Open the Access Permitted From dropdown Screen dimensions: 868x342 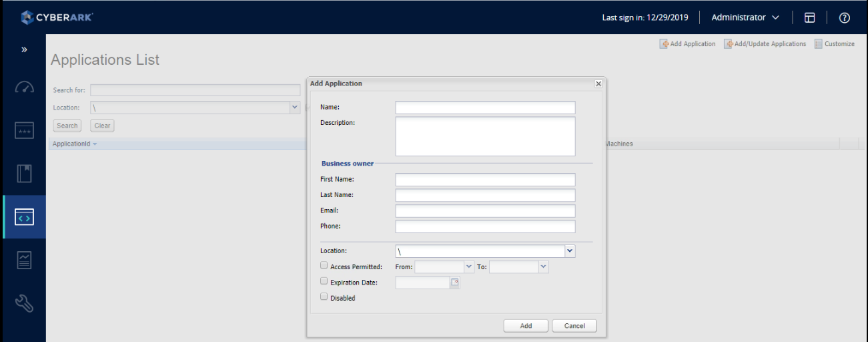tap(469, 267)
